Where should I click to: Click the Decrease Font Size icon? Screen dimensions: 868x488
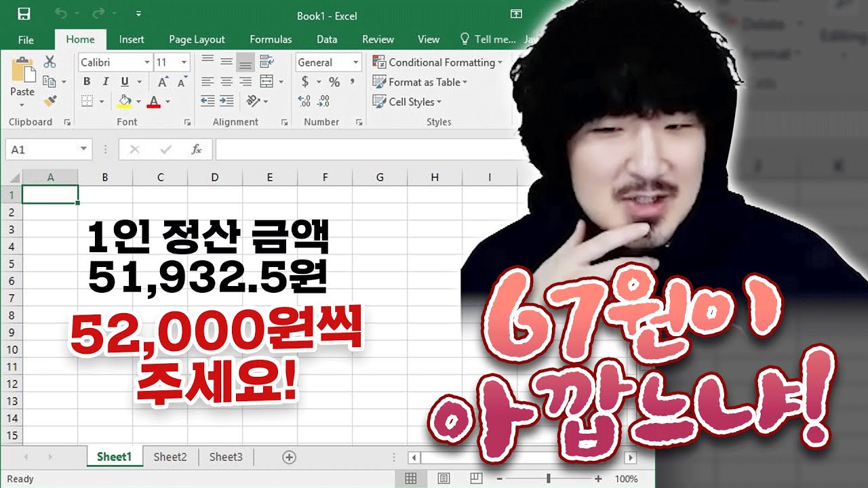coord(182,82)
